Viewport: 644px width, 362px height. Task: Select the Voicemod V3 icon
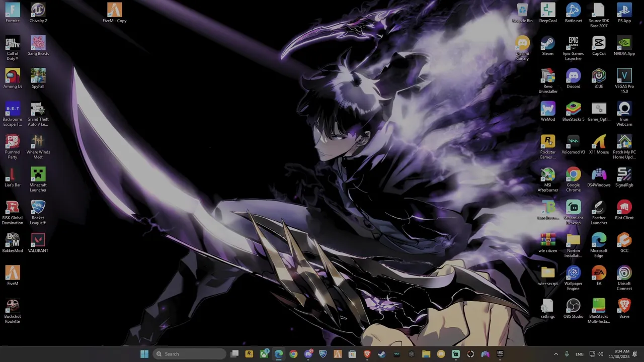pyautogui.click(x=574, y=144)
